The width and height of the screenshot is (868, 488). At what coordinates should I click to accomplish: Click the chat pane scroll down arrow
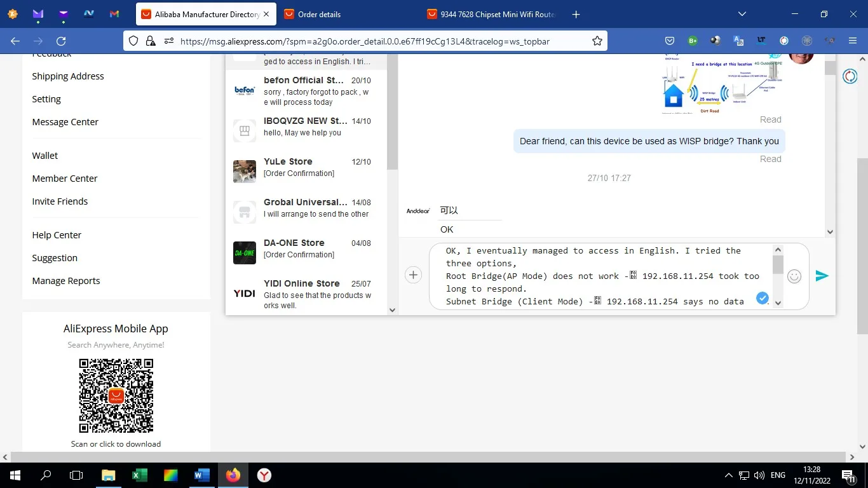(830, 233)
